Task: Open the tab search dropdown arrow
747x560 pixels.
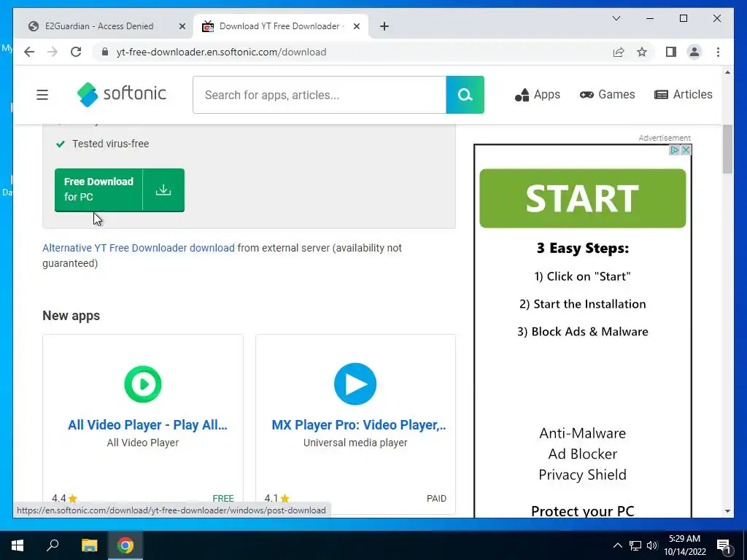Action: pos(616,18)
